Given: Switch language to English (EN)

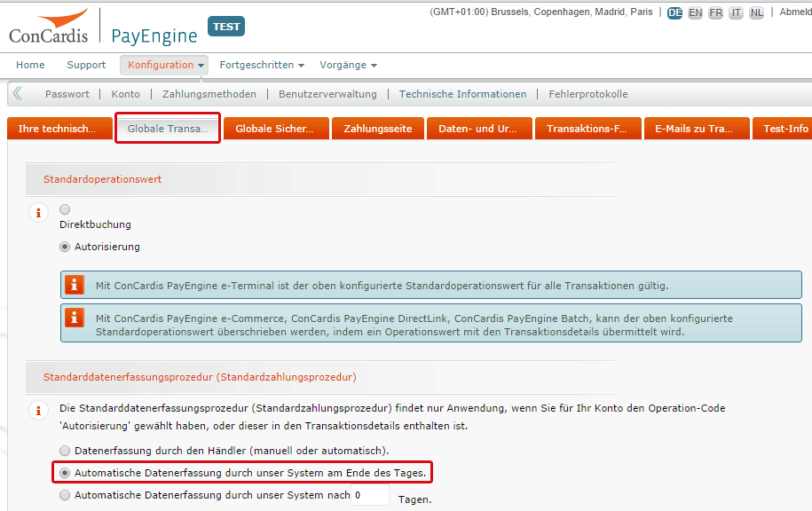Looking at the screenshot, I should click(695, 12).
